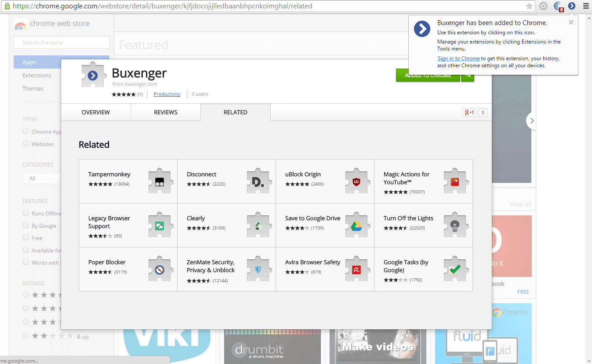Enable the Runs Offline checkbox

tap(25, 213)
